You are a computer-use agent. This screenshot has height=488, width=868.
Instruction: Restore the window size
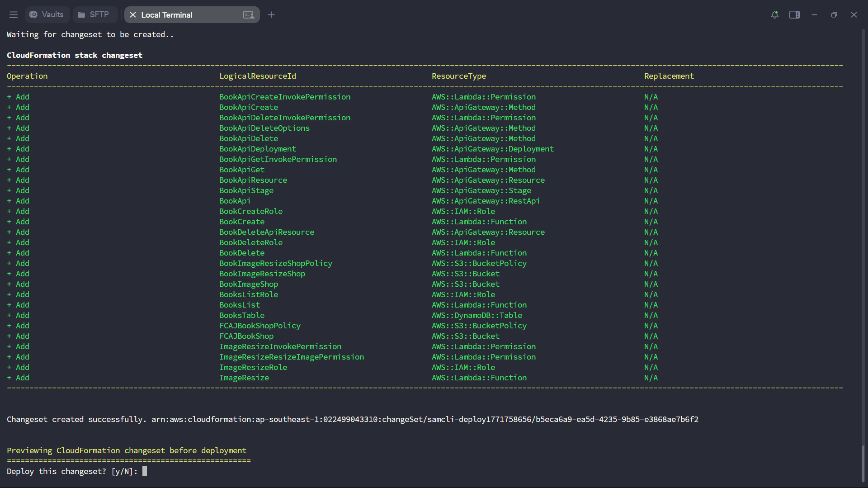[x=834, y=15]
